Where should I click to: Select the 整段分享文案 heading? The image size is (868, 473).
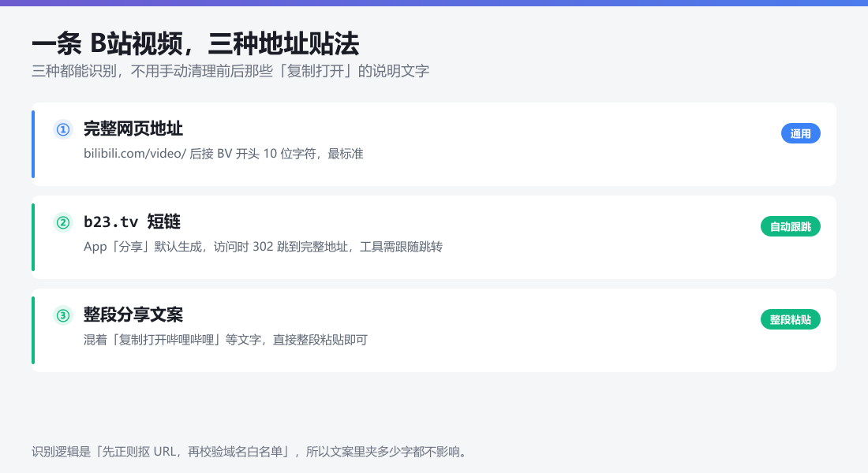pyautogui.click(x=133, y=315)
